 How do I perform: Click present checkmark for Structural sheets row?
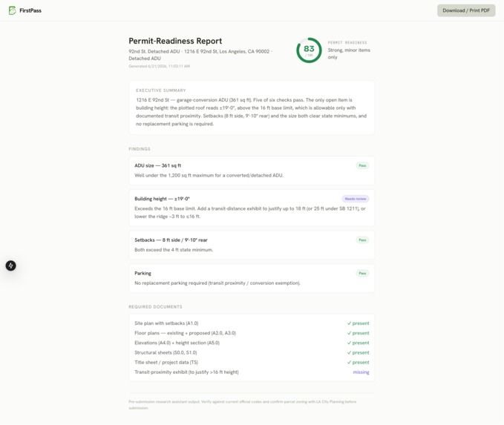[x=358, y=353]
